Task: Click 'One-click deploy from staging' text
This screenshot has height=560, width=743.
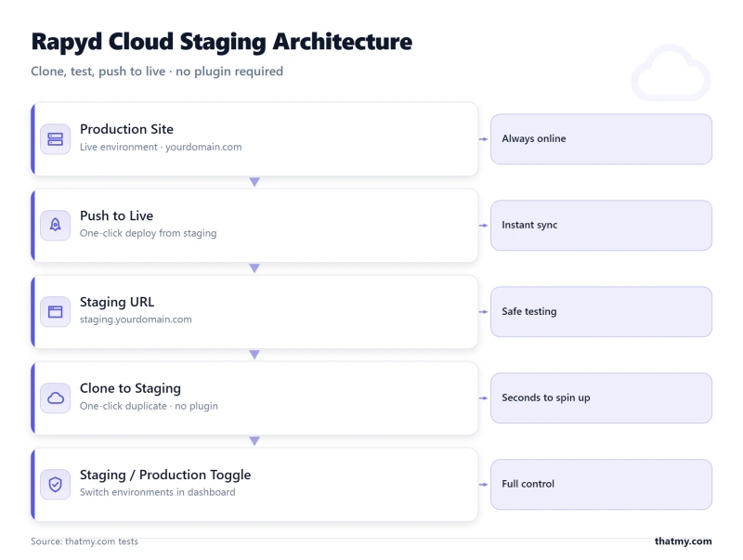Action: [x=149, y=233]
